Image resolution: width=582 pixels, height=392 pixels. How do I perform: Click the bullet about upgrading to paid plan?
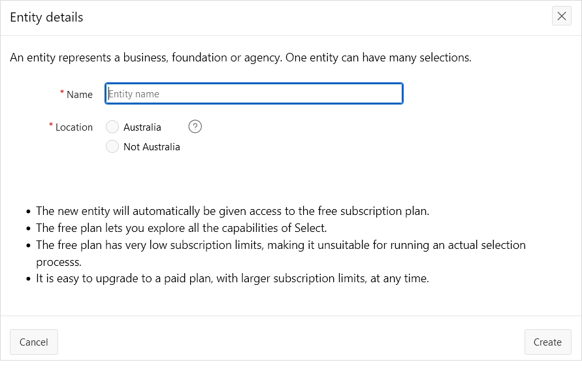(x=232, y=278)
